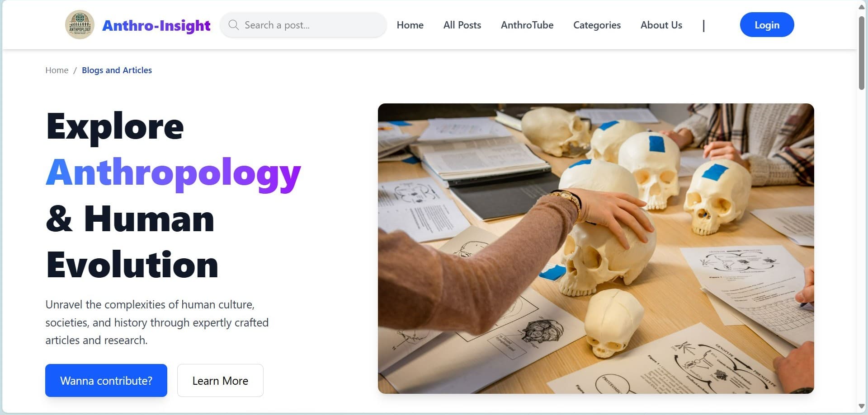Click the Anthro-Insight brand title
This screenshot has height=415, width=868.
(156, 25)
